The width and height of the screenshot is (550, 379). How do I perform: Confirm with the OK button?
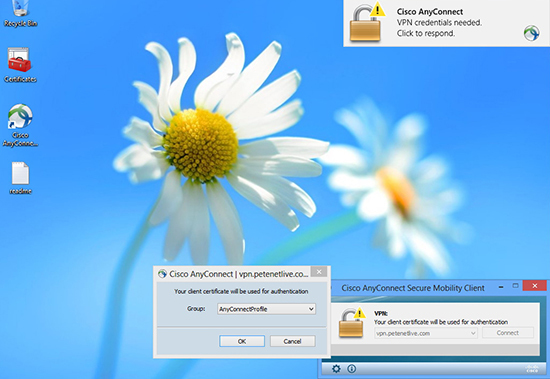coord(242,341)
